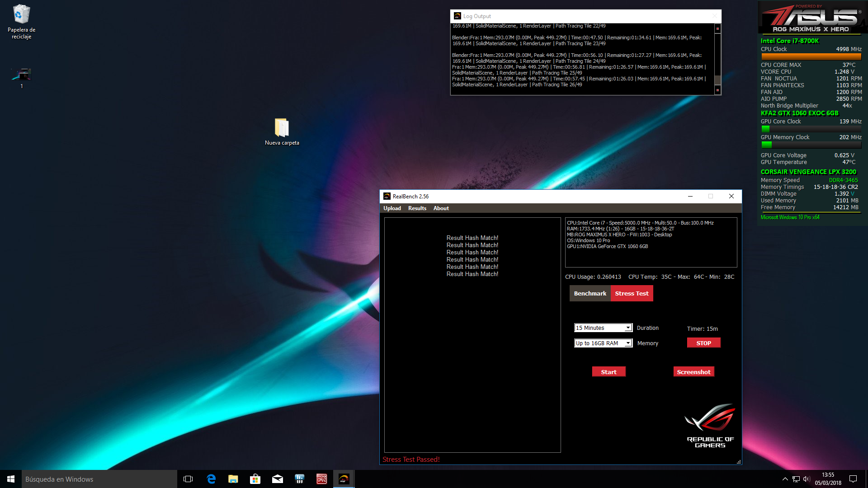Viewport: 868px width, 488px height.
Task: Open the Results menu in RealBench
Action: tap(417, 208)
